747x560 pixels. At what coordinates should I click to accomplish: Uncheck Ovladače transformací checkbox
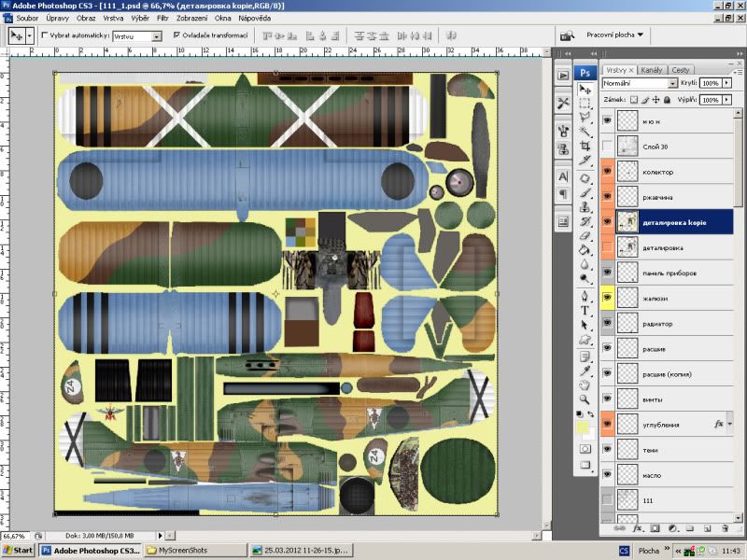pos(177,35)
